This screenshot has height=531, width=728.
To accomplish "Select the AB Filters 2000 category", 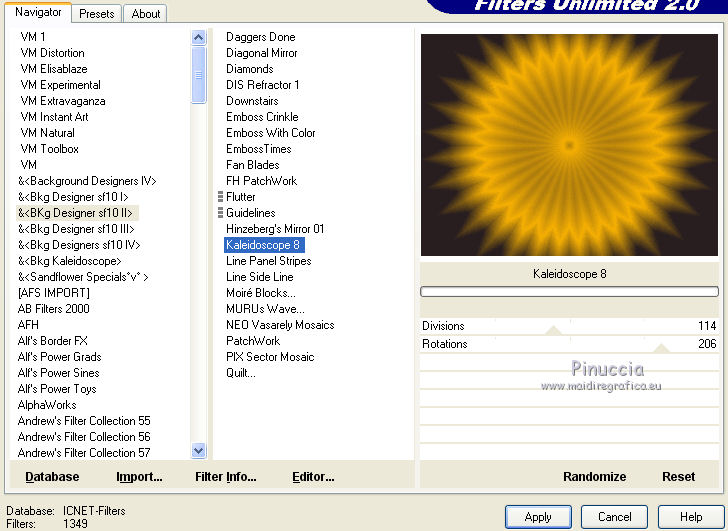I will tap(53, 309).
